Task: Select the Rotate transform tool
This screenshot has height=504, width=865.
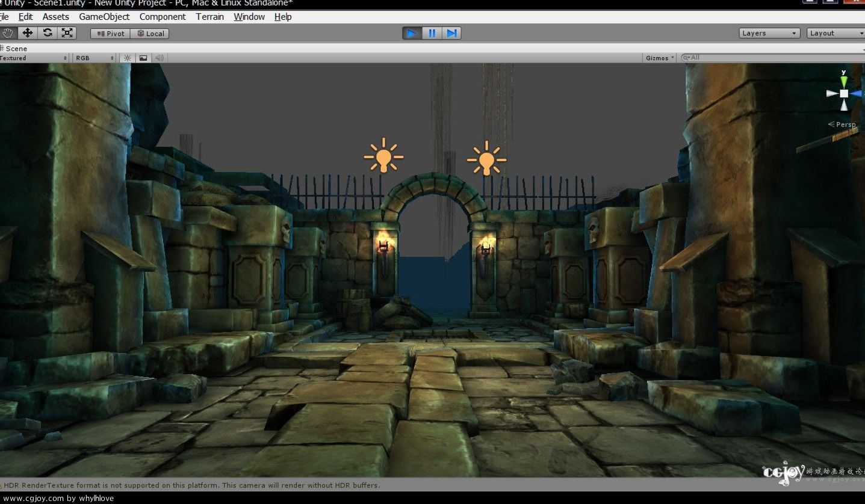Action: (48, 33)
